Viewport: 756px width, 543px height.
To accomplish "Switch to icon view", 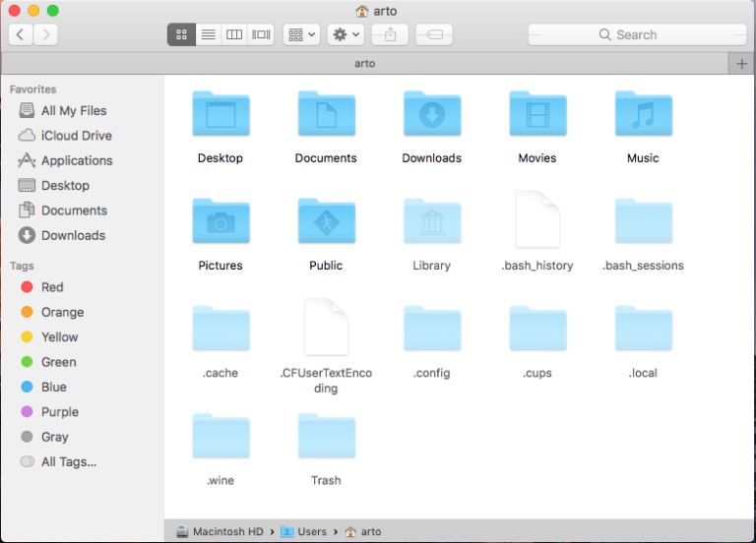I will click(181, 34).
